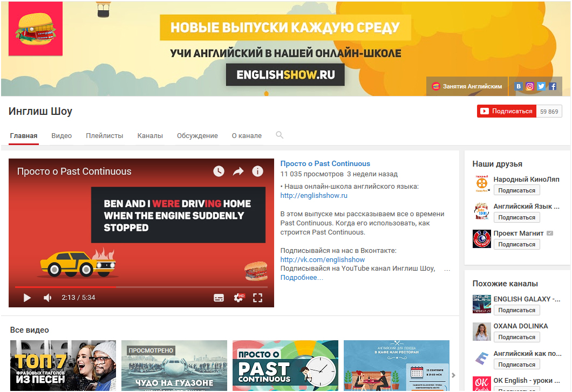572x392 pixels.
Task: Click the video title inside the player
Action: click(74, 171)
